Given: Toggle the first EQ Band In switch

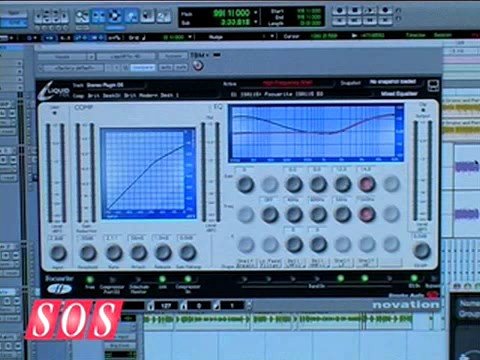Looking at the screenshot, I should coord(244,279).
